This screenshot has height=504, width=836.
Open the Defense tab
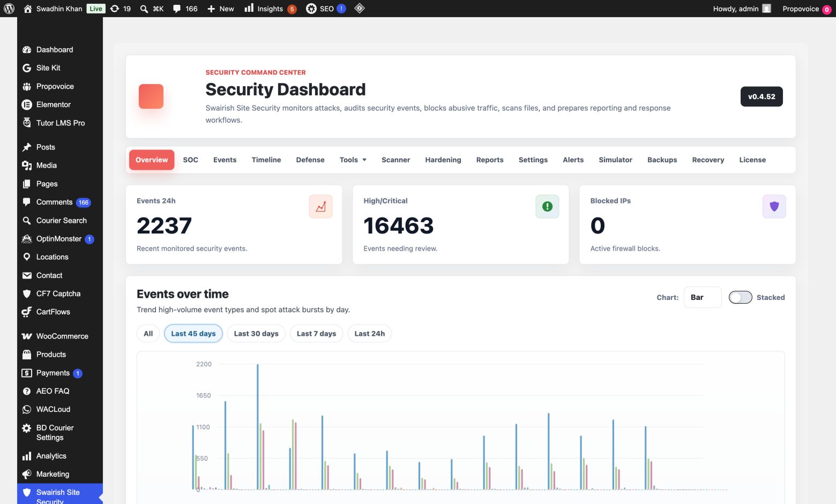coord(310,160)
